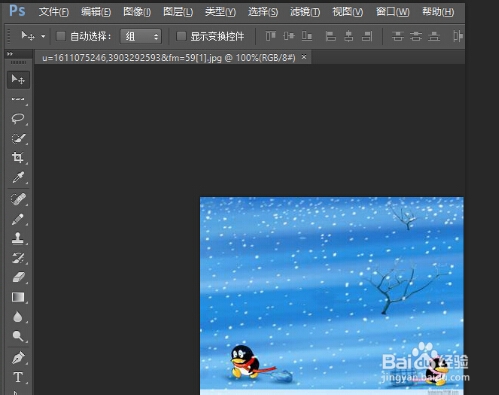
Task: Click the toolbox grip handle
Action: tap(18, 62)
